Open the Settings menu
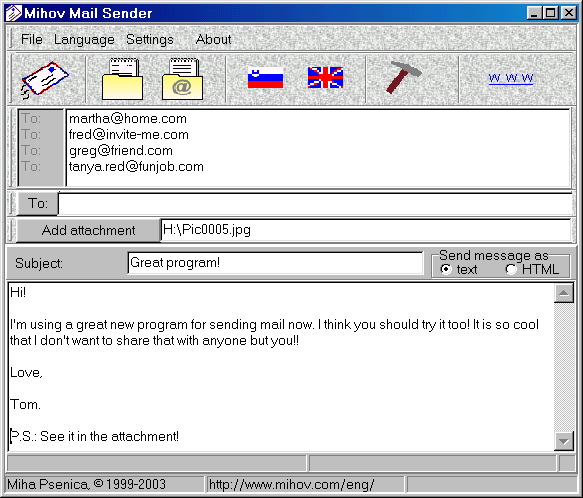 click(x=150, y=39)
